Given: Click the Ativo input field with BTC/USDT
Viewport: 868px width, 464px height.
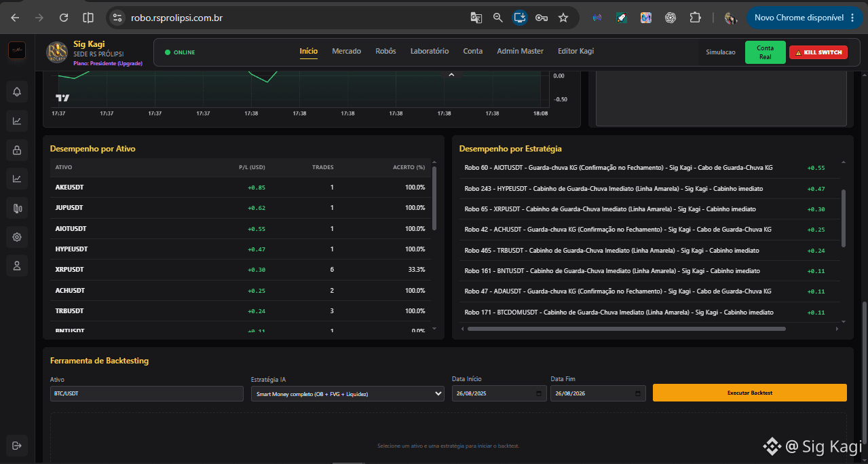Looking at the screenshot, I should pos(147,394).
